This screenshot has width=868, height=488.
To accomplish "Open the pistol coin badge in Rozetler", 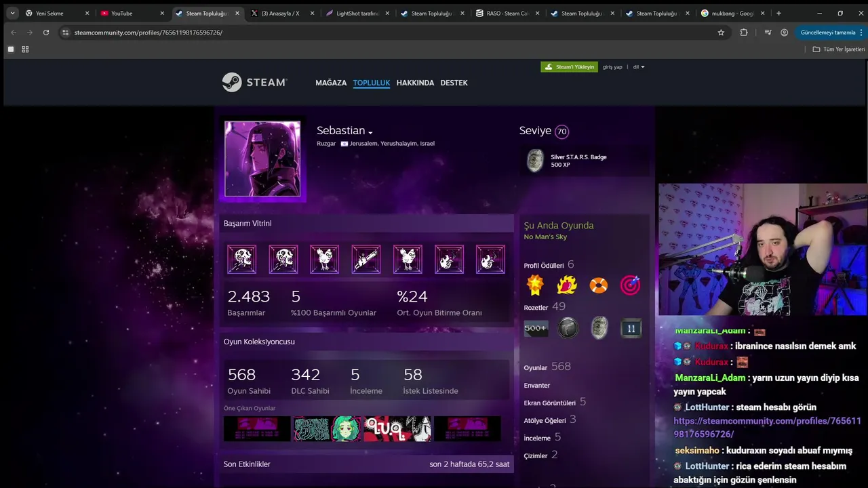I will coord(568,329).
